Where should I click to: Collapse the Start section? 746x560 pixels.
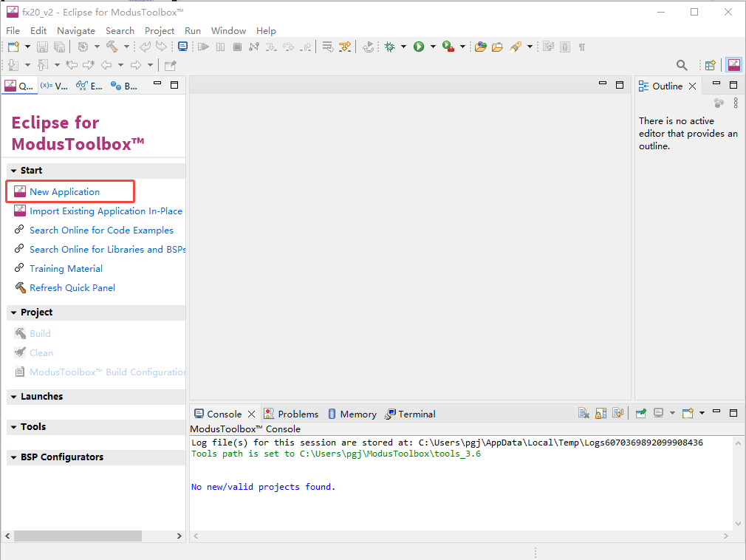click(14, 171)
